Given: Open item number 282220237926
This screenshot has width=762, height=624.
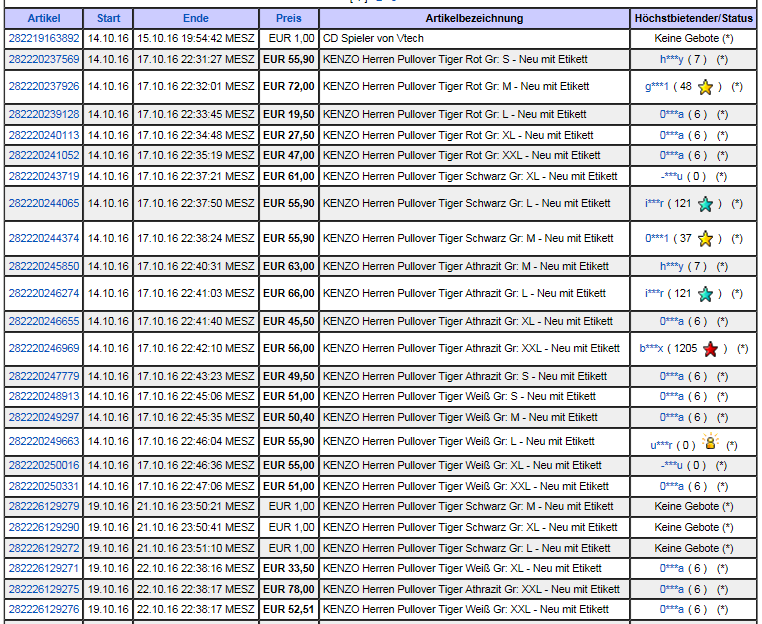Looking at the screenshot, I should point(44,87).
